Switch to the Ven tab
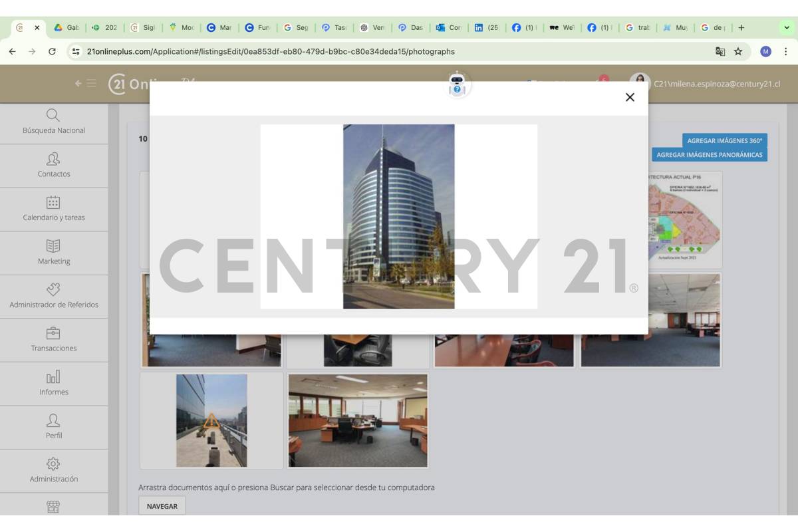Image resolution: width=798 pixels, height=532 pixels. pos(372,28)
